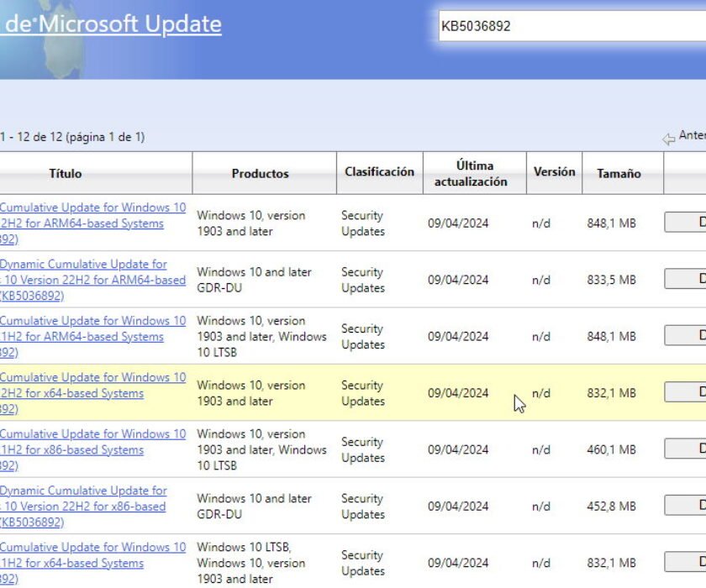Click download button in the 460,1 MB row
This screenshot has width=706, height=588.
point(685,449)
